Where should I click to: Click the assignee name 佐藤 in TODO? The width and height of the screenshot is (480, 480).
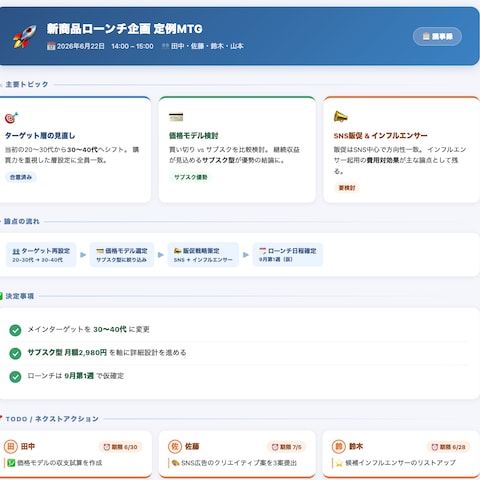(x=192, y=446)
